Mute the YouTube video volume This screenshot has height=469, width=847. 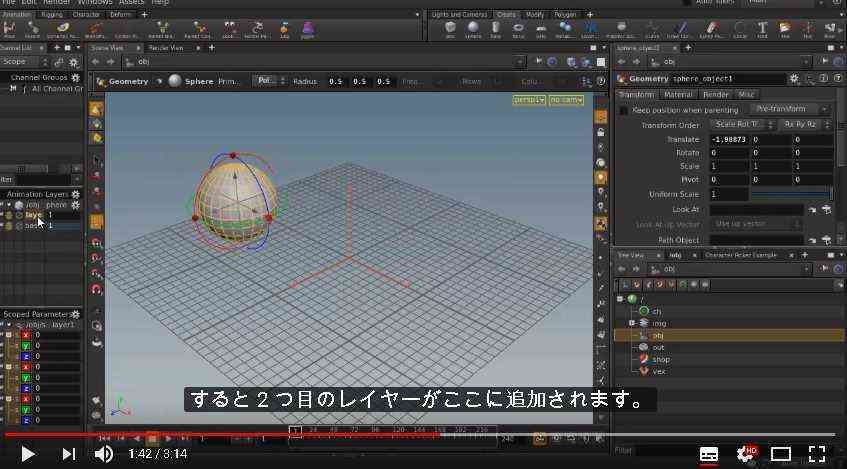(x=103, y=454)
